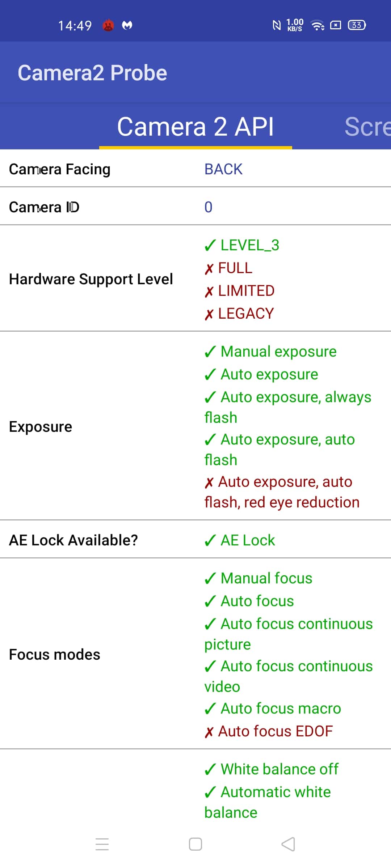
Task: Tap the battery indicator showing 33
Action: coord(357,25)
